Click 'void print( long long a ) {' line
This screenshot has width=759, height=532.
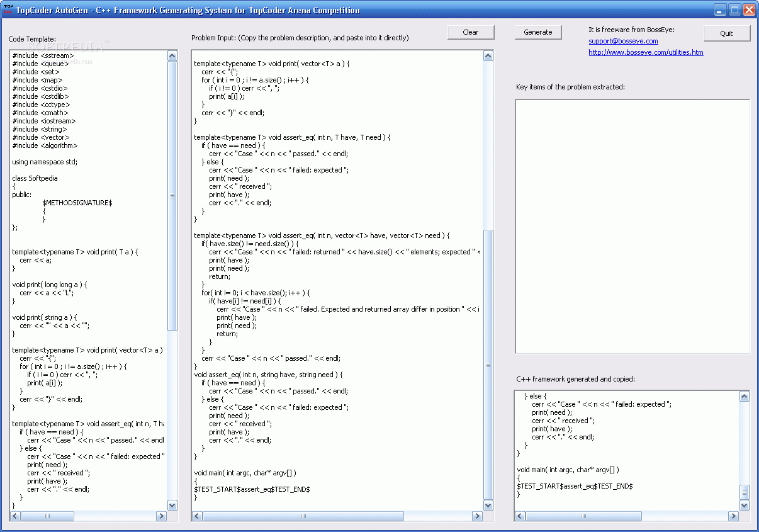pyautogui.click(x=50, y=285)
